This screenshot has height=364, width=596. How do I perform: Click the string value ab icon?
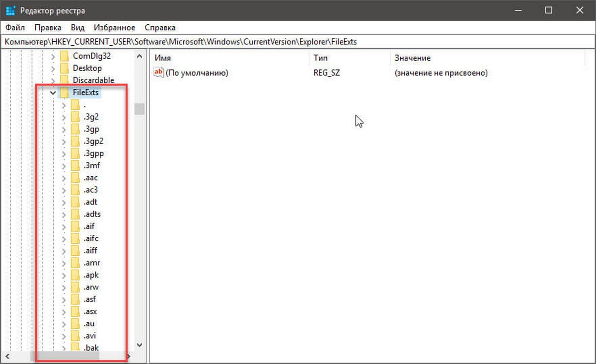(158, 73)
